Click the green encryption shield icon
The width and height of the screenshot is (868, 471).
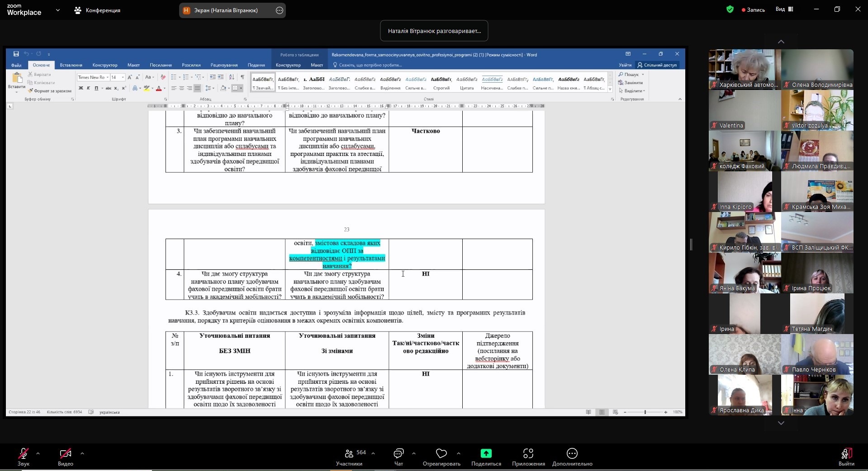[x=730, y=9]
